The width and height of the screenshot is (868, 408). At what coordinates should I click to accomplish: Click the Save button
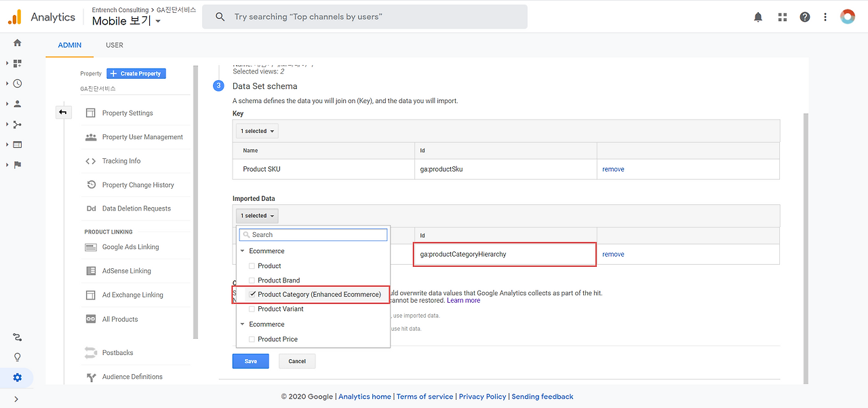pyautogui.click(x=250, y=361)
